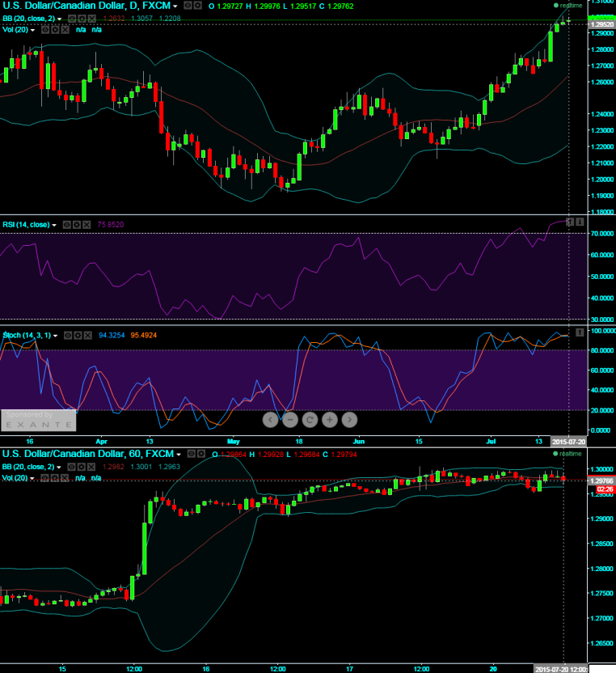
Task: Click 60-minute close value 1.29794
Action: pyautogui.click(x=344, y=455)
